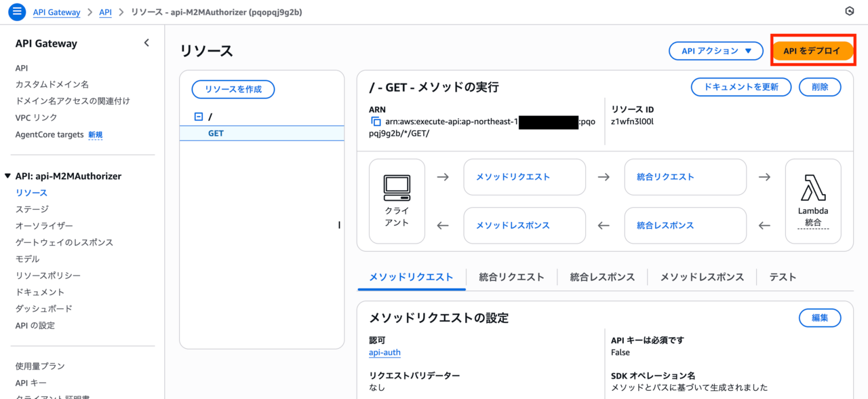Click the client computer icon
Viewport: 868px width, 399px height.
[x=397, y=185]
